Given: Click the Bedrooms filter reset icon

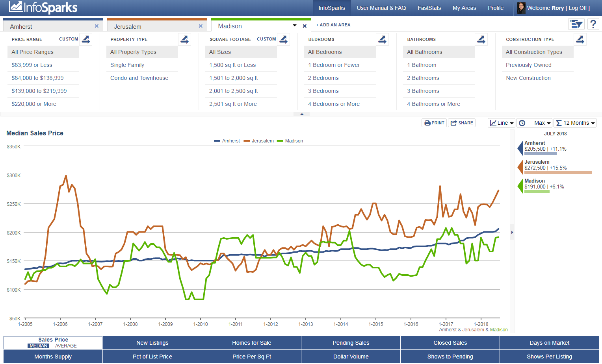Looking at the screenshot, I should point(382,39).
